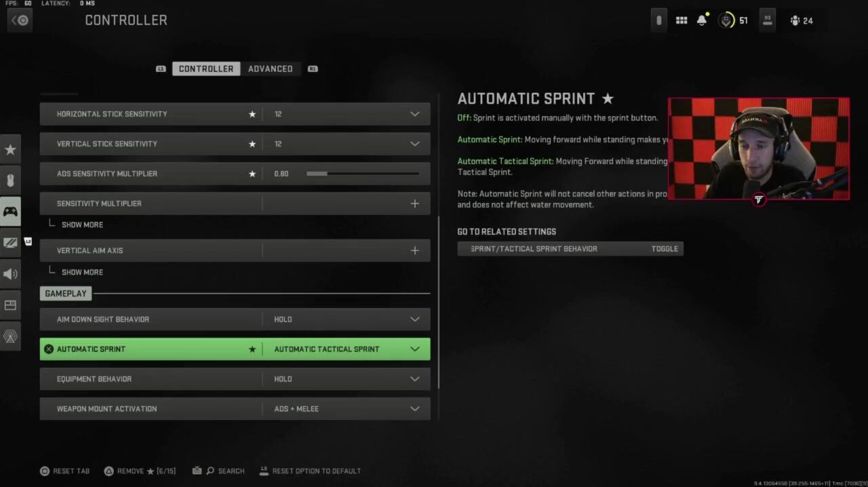Open notifications bell icon
Viewport: 868px width, 487px height.
(x=702, y=20)
